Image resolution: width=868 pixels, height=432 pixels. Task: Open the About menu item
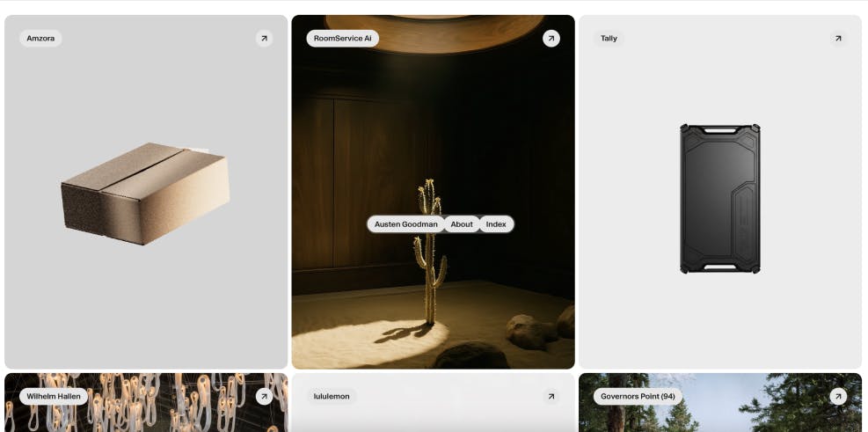462,224
